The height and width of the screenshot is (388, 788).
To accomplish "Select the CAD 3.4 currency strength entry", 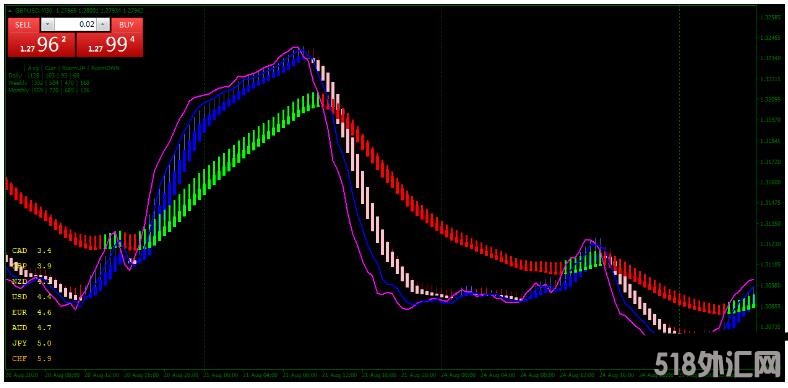I will 32,250.
